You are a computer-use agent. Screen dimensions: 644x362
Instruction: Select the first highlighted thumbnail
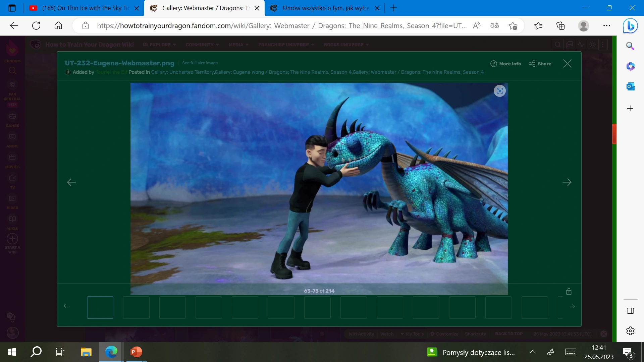coord(100,307)
